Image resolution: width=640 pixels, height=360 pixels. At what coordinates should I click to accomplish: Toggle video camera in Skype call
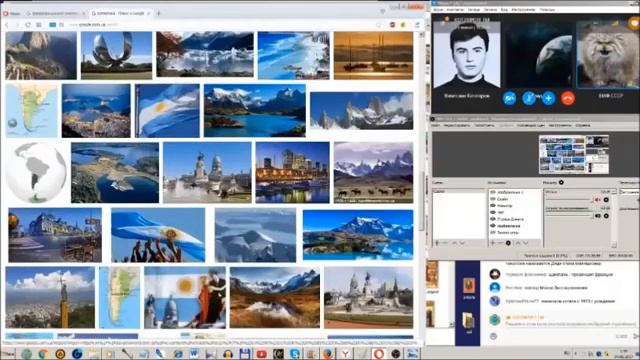509,98
